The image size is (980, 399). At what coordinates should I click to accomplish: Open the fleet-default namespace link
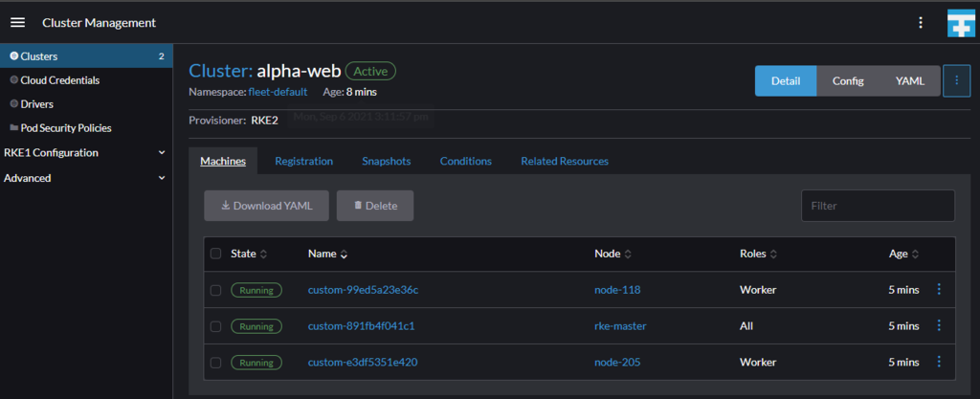[x=278, y=92]
